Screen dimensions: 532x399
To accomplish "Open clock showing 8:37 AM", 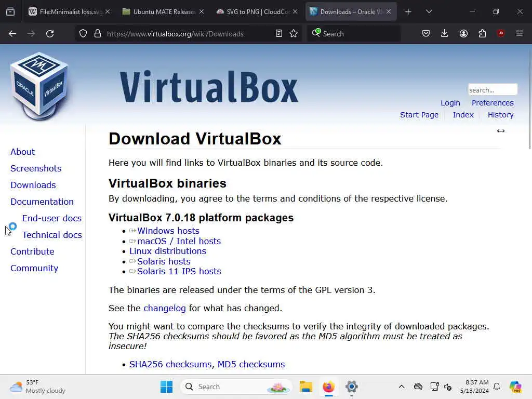I will [474, 387].
